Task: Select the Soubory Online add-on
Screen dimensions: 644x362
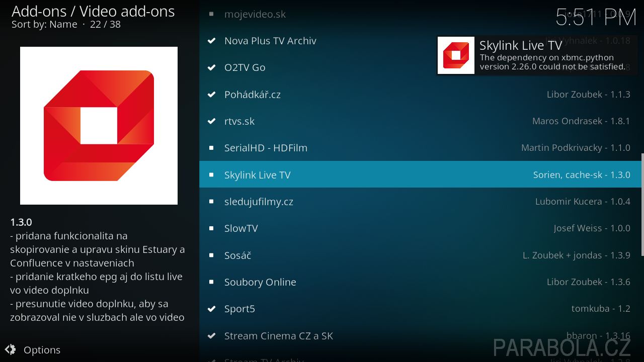Action: click(x=420, y=282)
